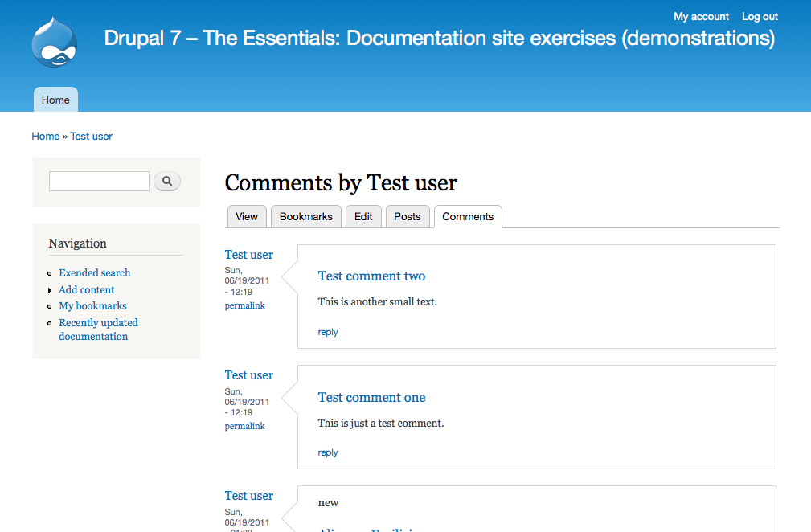The height and width of the screenshot is (532, 811).
Task: Open the Posts tab
Action: [x=407, y=216]
